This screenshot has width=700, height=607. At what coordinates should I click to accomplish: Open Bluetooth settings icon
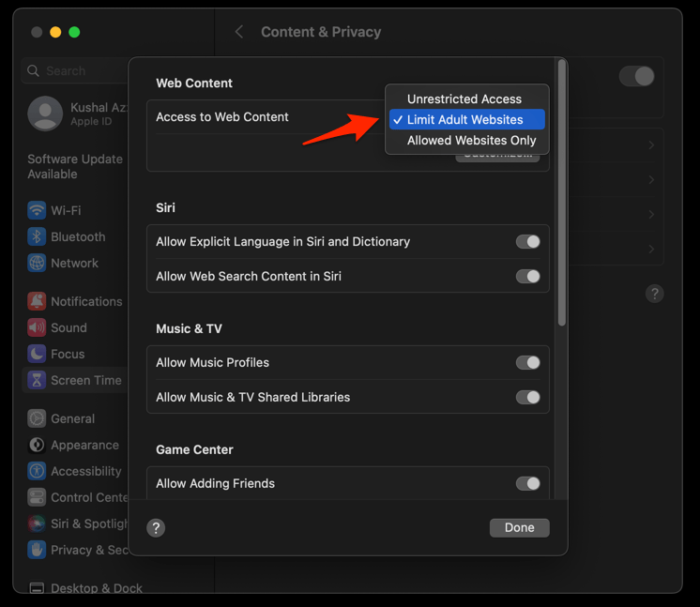pyautogui.click(x=37, y=237)
